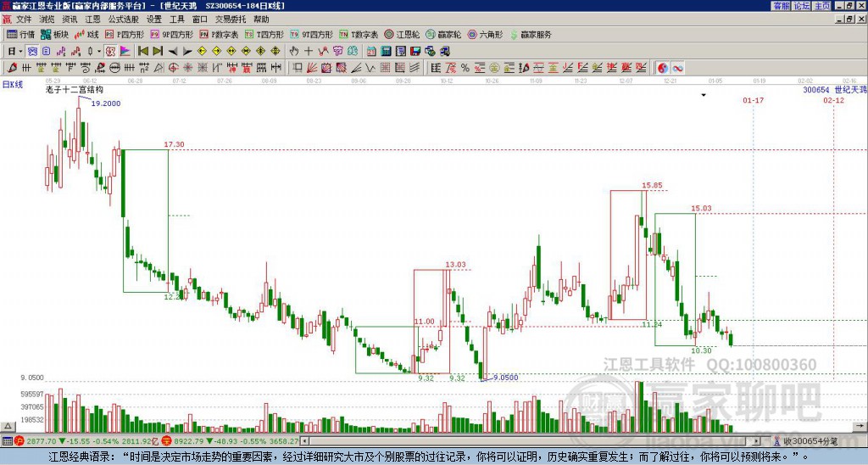
Task: Open the 江恩 menu
Action: click(92, 20)
